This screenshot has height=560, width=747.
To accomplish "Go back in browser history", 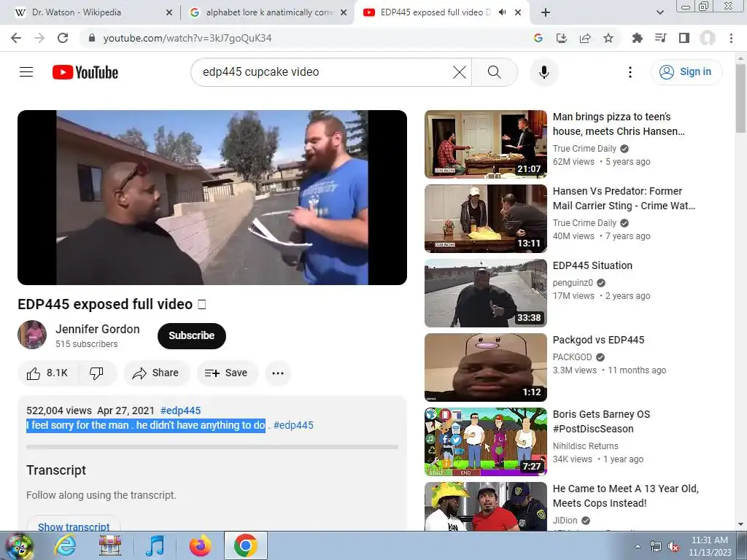I will [x=16, y=38].
